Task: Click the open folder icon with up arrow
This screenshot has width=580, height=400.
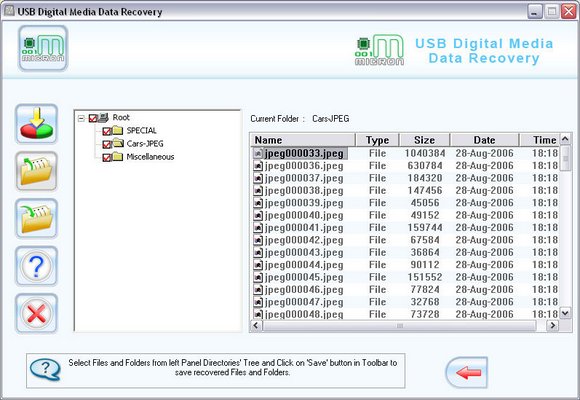Action: (x=36, y=171)
